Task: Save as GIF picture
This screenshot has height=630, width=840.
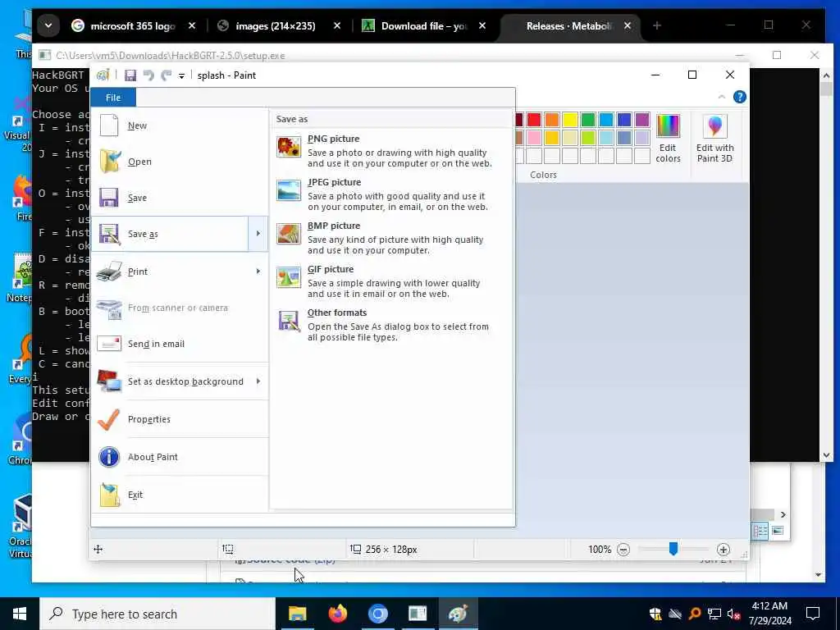Action: pos(391,281)
